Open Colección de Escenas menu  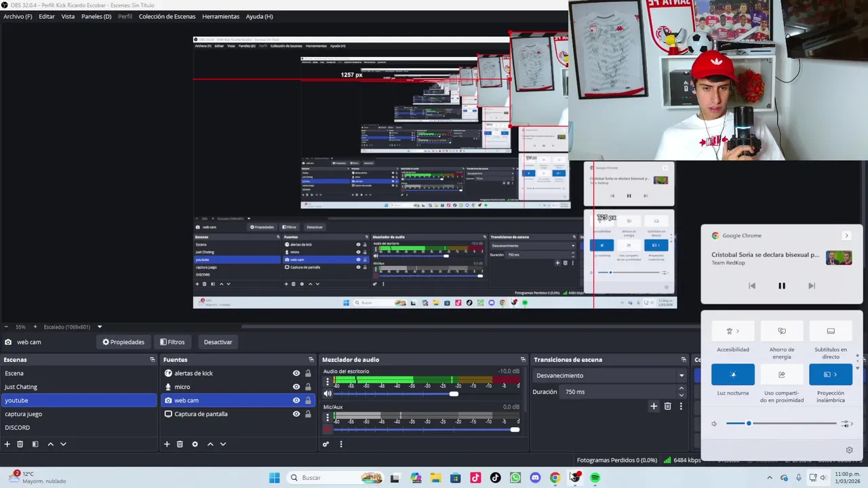tap(167, 16)
